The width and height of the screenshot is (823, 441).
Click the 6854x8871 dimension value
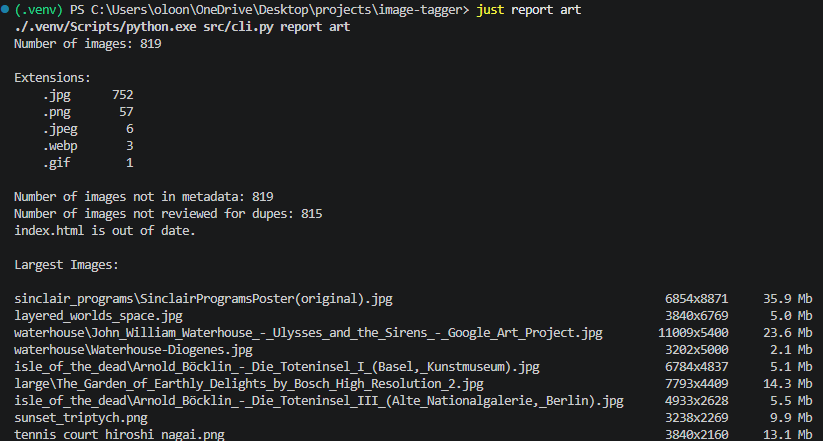click(697, 299)
